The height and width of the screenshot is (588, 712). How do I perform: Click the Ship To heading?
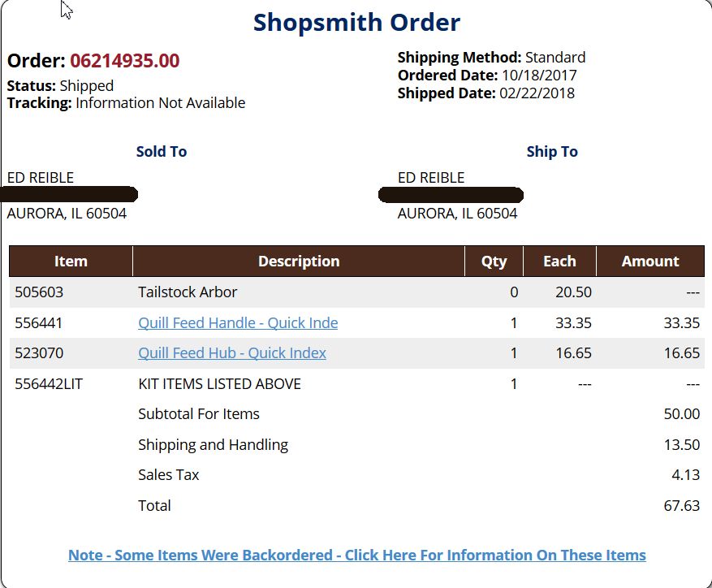(x=552, y=151)
